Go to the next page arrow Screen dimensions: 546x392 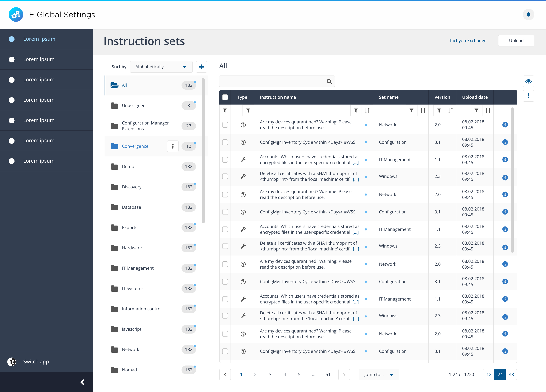[344, 374]
